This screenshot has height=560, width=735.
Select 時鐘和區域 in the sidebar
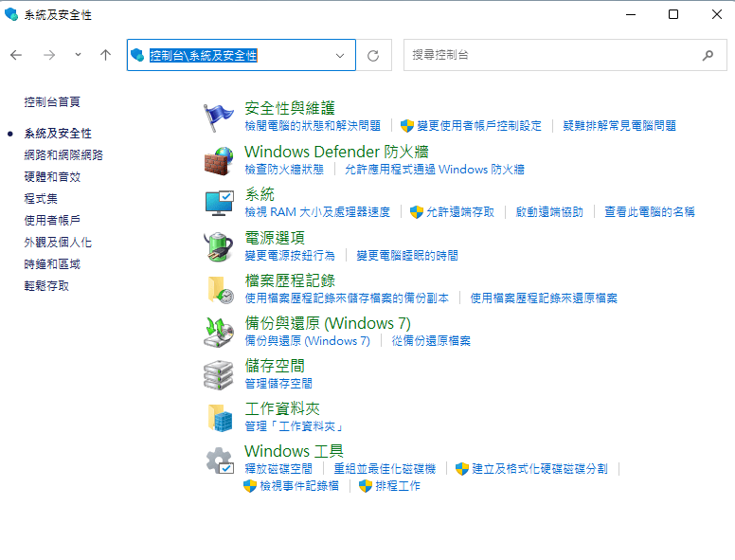pos(52,264)
